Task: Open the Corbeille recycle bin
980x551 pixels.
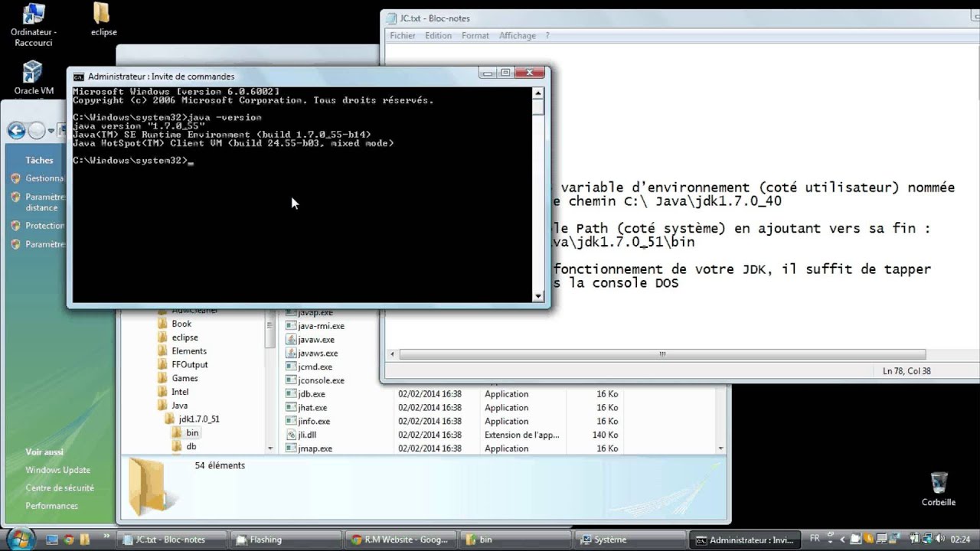Action: pyautogui.click(x=939, y=489)
